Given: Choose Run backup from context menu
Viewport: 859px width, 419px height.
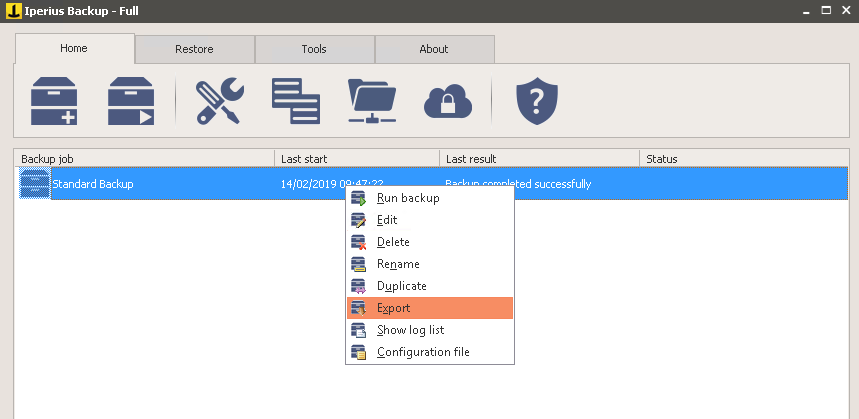Looking at the screenshot, I should (408, 198).
